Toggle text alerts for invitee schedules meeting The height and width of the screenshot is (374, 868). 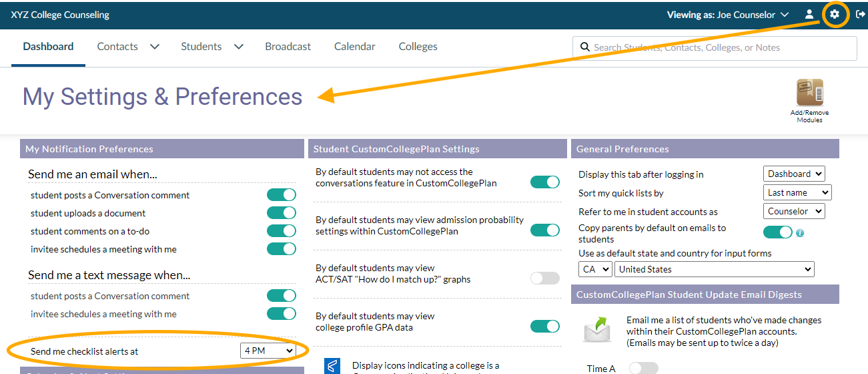pyautogui.click(x=281, y=314)
